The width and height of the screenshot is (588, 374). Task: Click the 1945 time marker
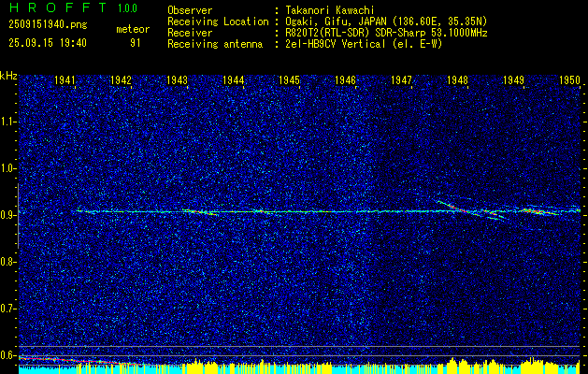(289, 79)
